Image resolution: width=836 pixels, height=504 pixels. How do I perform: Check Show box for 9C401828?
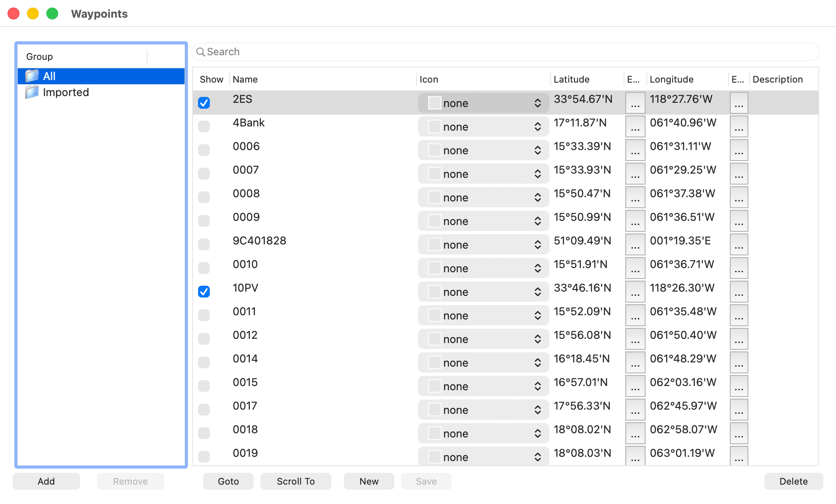tap(204, 244)
